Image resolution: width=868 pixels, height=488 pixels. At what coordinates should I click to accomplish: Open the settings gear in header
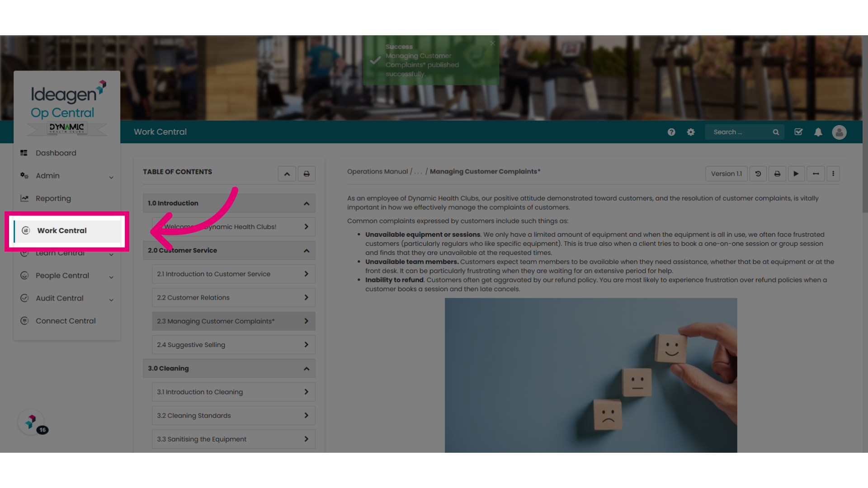[691, 132]
